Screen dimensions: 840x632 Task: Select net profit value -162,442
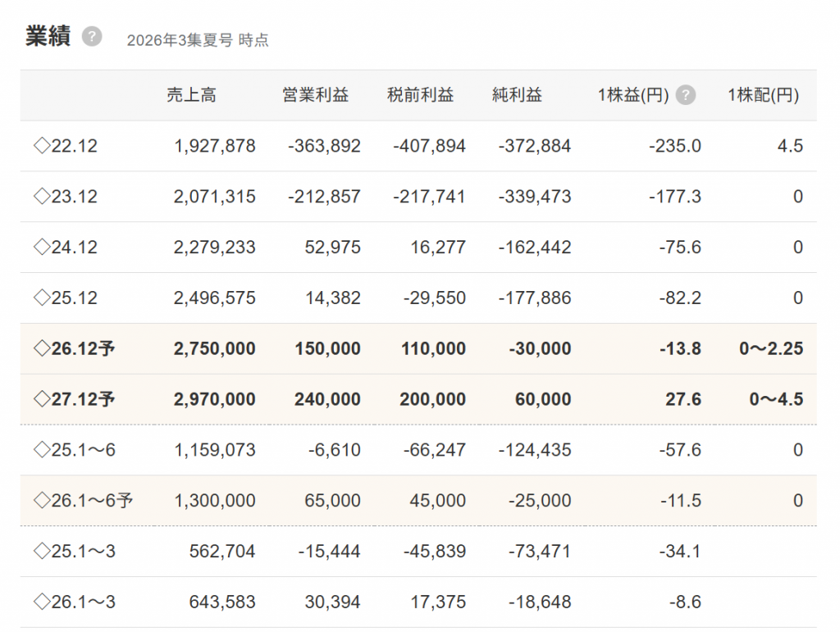[x=535, y=248]
